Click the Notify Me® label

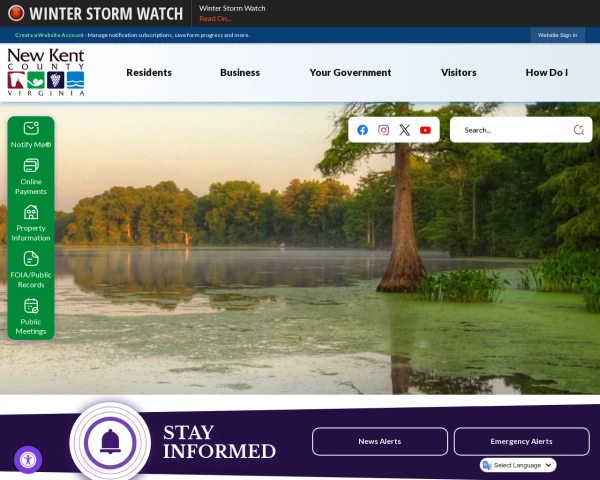tap(31, 145)
